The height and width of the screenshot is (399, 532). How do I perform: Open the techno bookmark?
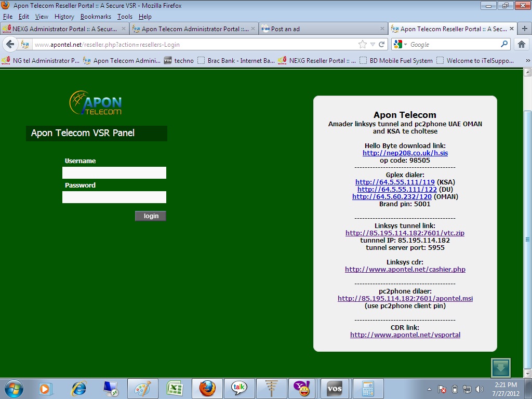click(179, 60)
